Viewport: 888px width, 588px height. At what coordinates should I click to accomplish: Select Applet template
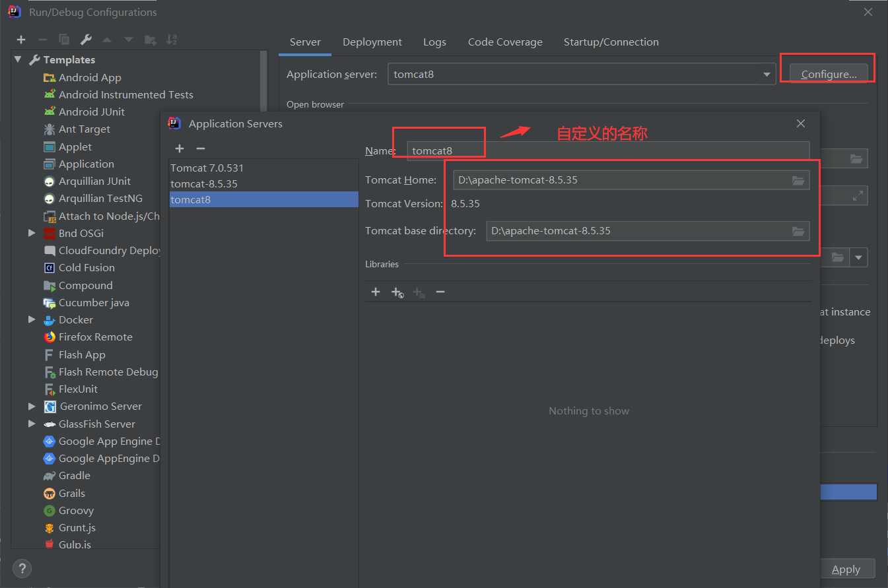pyautogui.click(x=75, y=147)
